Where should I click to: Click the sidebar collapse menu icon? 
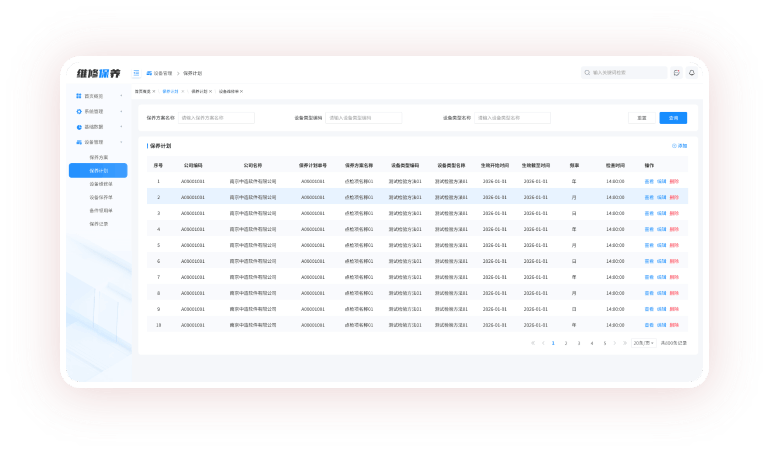pyautogui.click(x=137, y=73)
